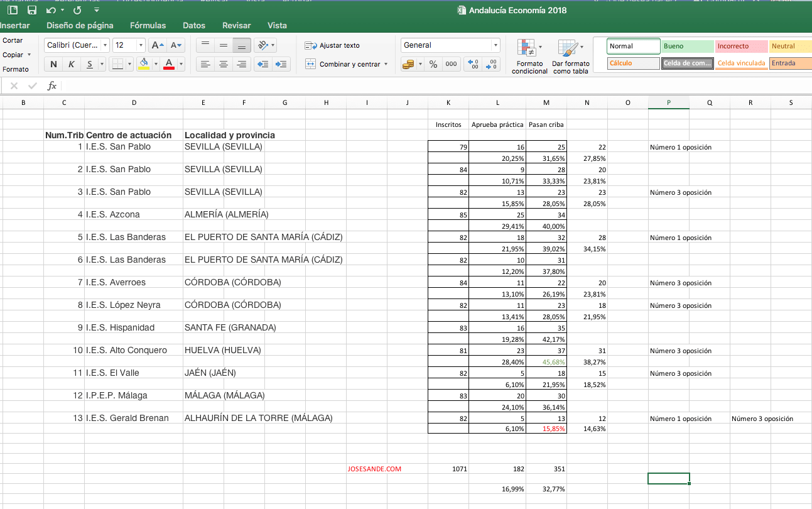812x509 pixels.
Task: Align cell text left
Action: (205, 64)
